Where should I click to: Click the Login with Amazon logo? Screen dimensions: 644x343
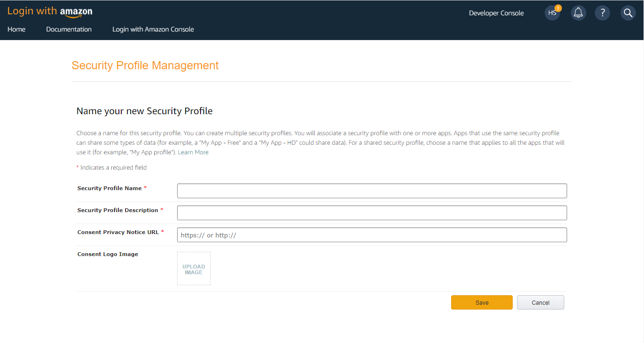(50, 12)
